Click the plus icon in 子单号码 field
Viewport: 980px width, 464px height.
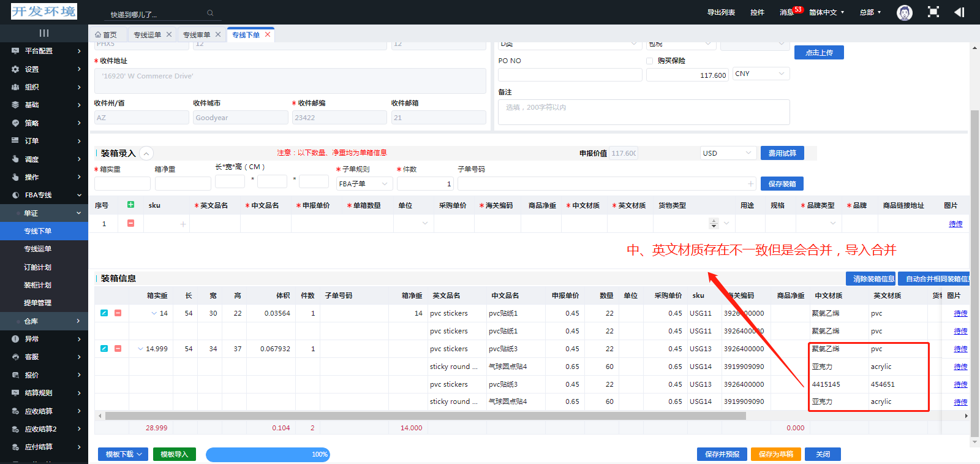coord(750,184)
